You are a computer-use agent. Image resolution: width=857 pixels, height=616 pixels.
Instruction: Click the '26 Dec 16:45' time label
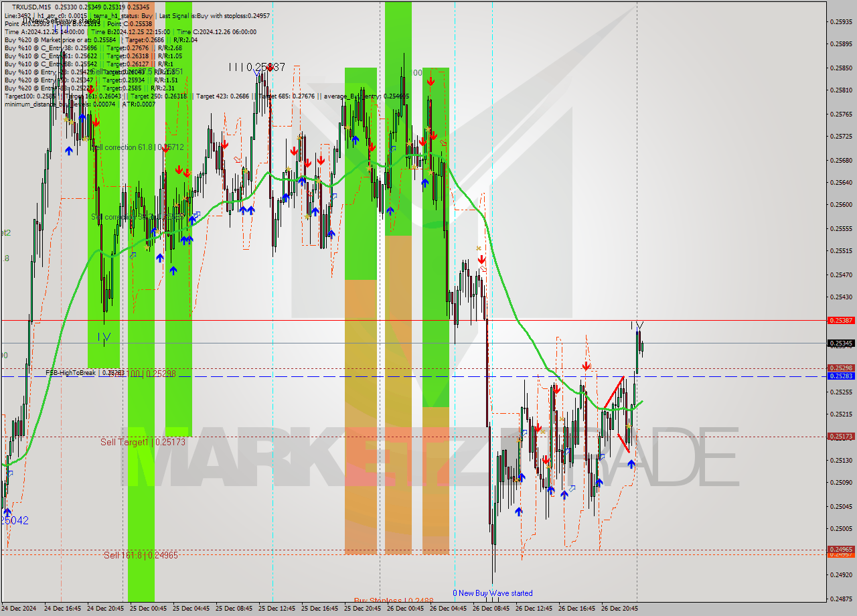[577, 609]
